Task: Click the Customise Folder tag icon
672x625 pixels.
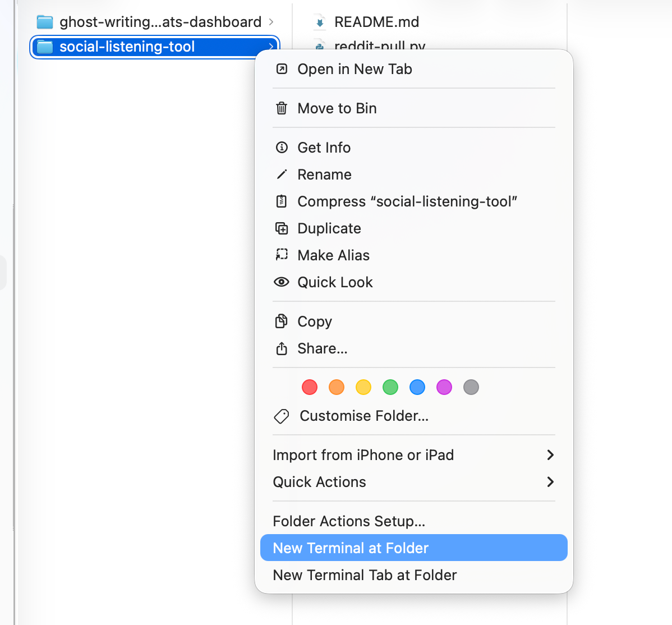Action: pyautogui.click(x=282, y=416)
